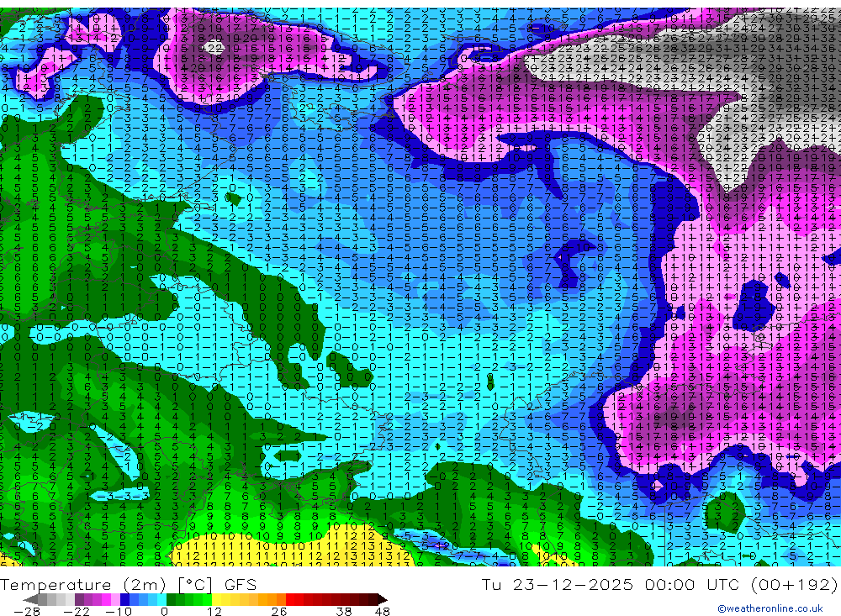Click the 00:00 UTC time label

(691, 584)
